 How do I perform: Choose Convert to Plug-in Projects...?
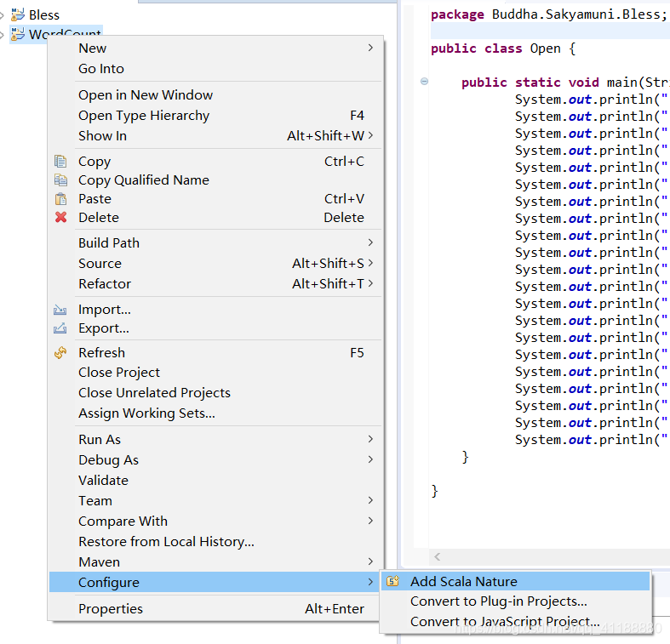516,601
